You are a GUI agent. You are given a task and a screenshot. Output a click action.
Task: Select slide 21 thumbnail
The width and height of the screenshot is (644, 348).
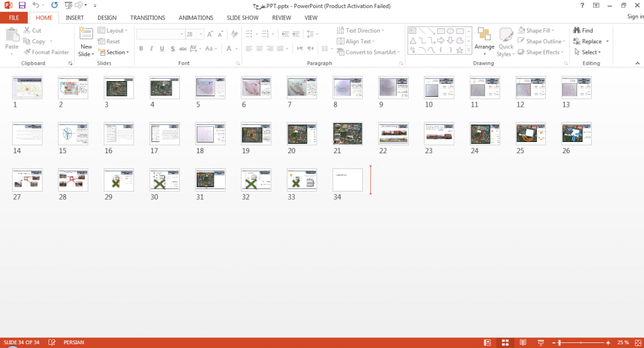click(x=347, y=133)
